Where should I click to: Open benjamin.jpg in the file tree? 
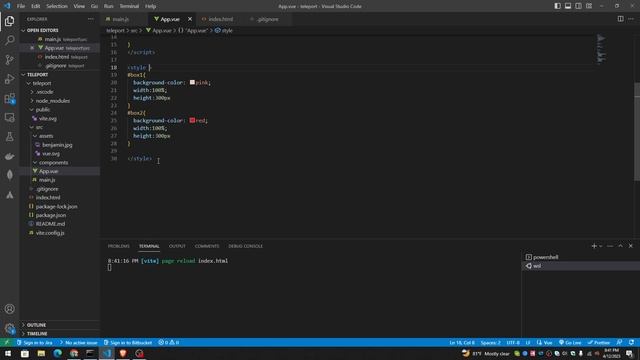click(57, 145)
